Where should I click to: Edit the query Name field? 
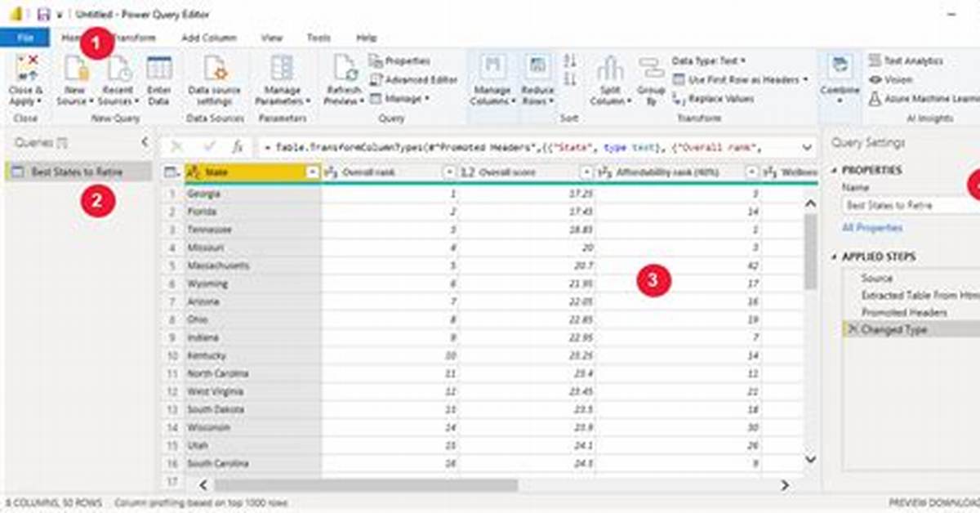click(x=911, y=205)
